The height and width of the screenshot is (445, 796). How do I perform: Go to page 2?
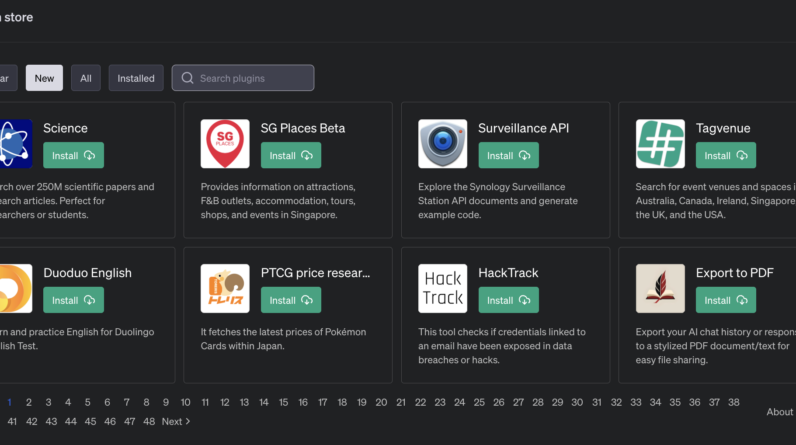[x=29, y=402]
